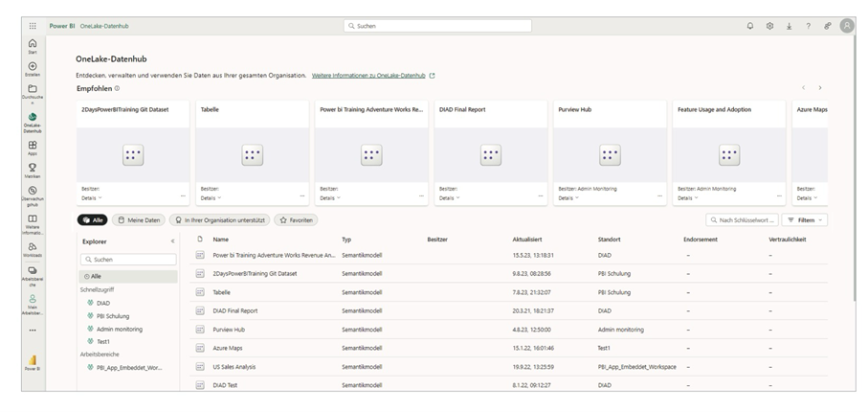Click the download icon in top bar

pyautogui.click(x=789, y=26)
